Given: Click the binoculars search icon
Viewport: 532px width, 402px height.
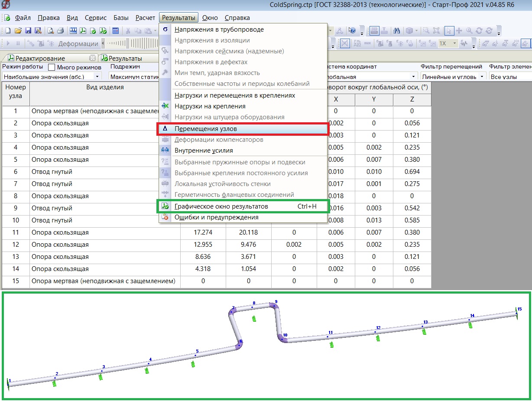Looking at the screenshot, I should tap(396, 31).
